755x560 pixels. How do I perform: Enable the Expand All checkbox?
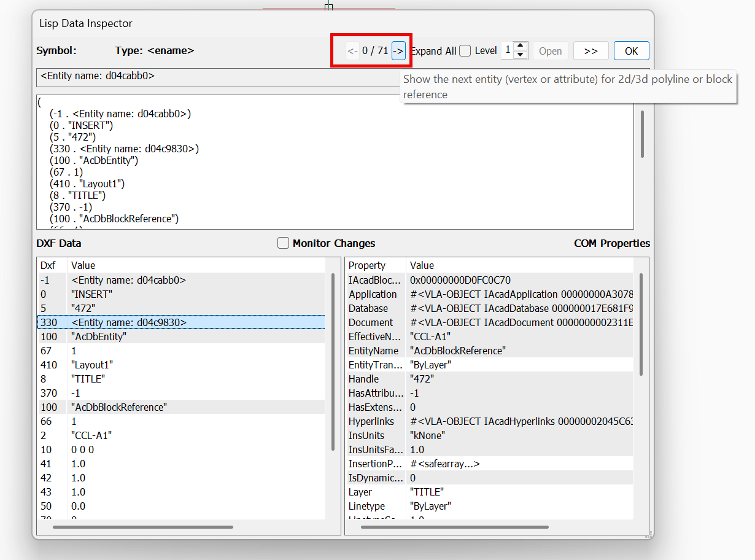[465, 51]
